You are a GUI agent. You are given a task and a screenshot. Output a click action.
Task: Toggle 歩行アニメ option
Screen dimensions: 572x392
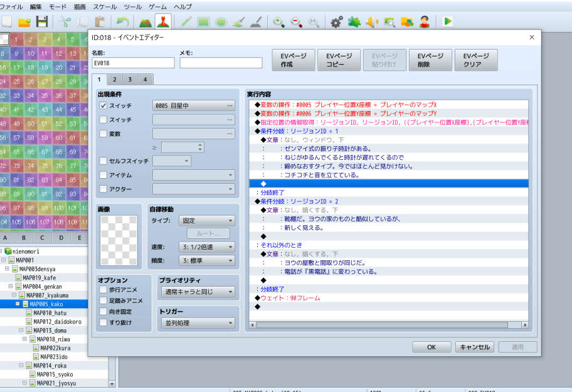click(103, 290)
